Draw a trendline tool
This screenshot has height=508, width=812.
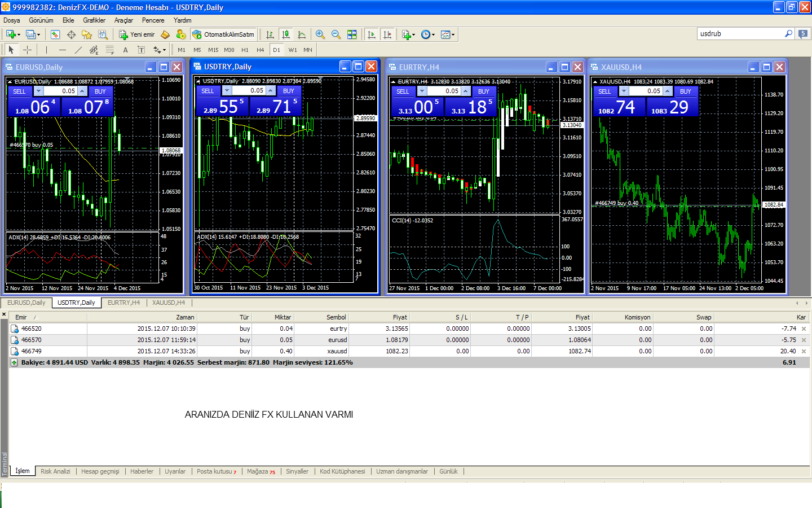[x=78, y=50]
